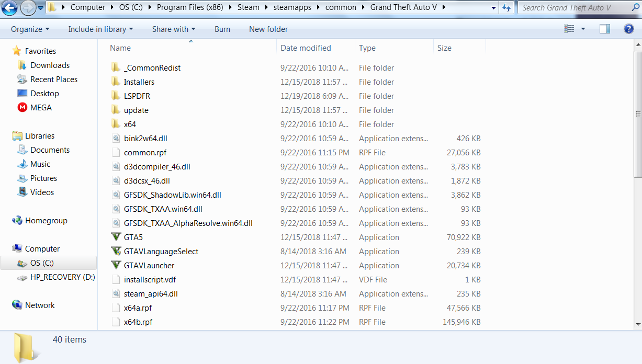
Task: Click the Installers folder icon
Action: 116,82
